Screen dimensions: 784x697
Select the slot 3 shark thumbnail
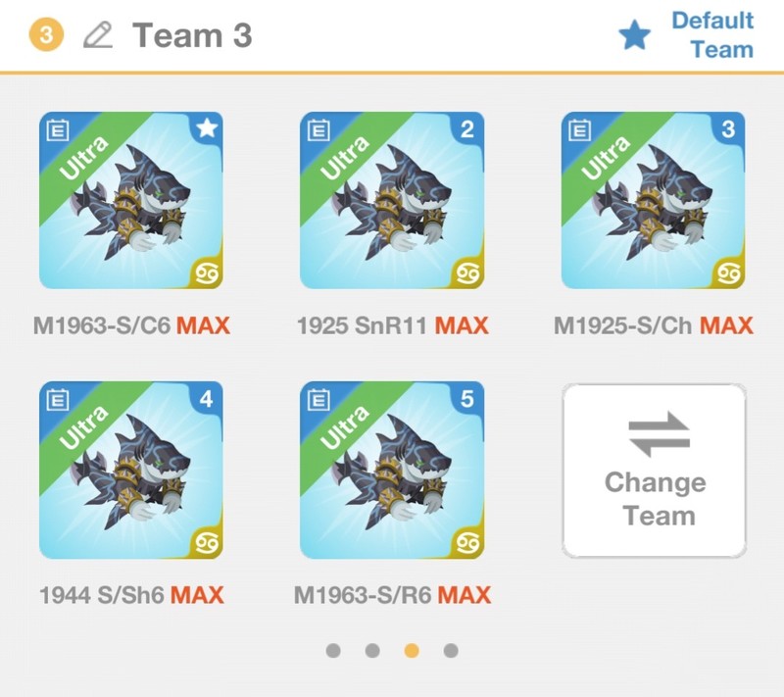point(653,200)
